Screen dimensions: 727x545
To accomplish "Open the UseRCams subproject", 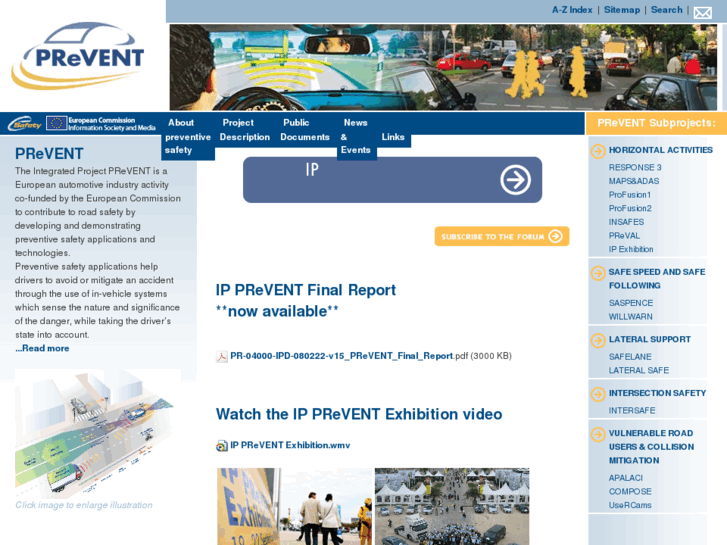I will pyautogui.click(x=630, y=505).
